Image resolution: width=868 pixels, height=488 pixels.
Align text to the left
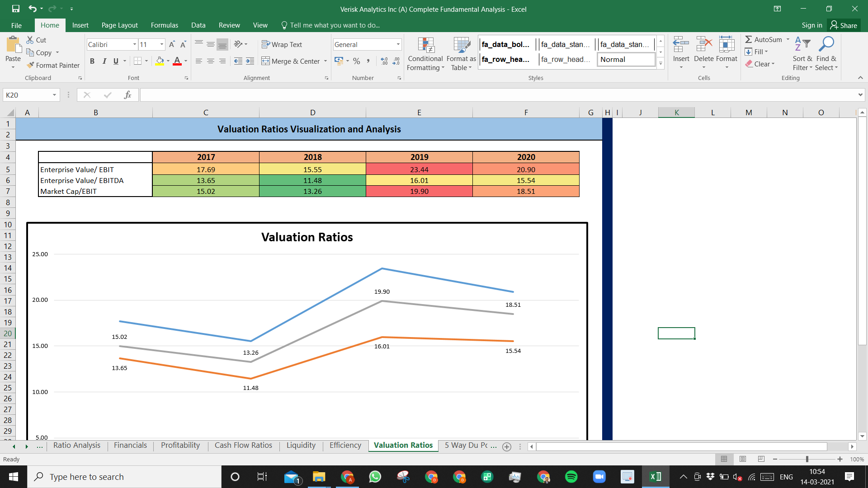point(199,61)
